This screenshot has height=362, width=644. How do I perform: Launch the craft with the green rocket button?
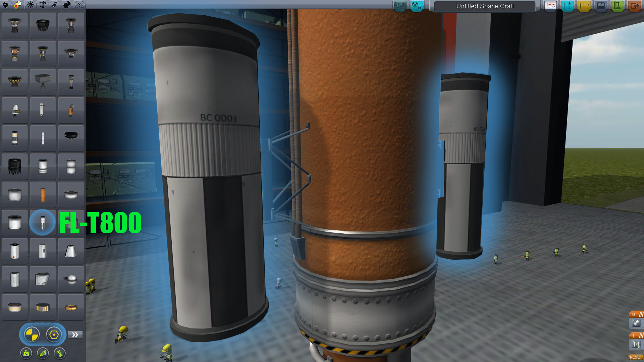618,6
